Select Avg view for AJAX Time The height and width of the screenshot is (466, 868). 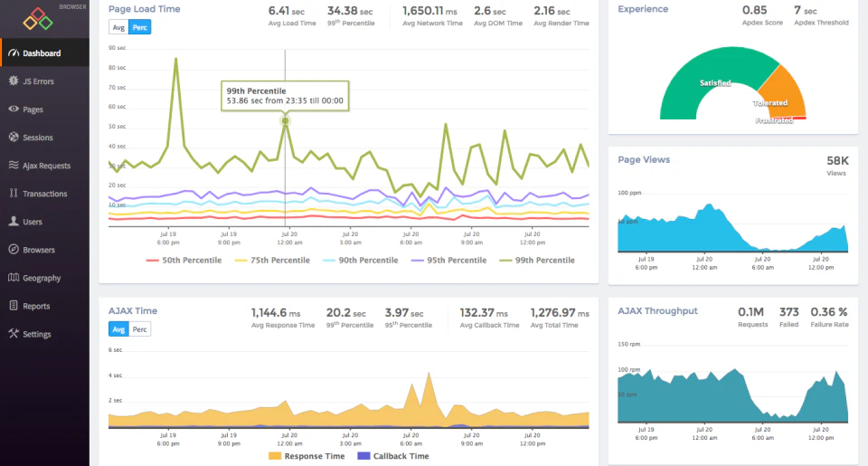coord(118,329)
